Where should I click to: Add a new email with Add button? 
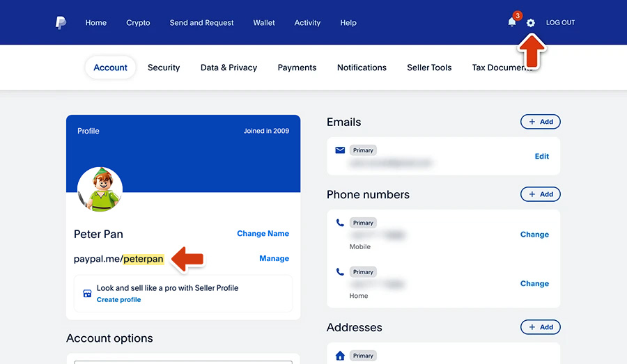(x=540, y=122)
